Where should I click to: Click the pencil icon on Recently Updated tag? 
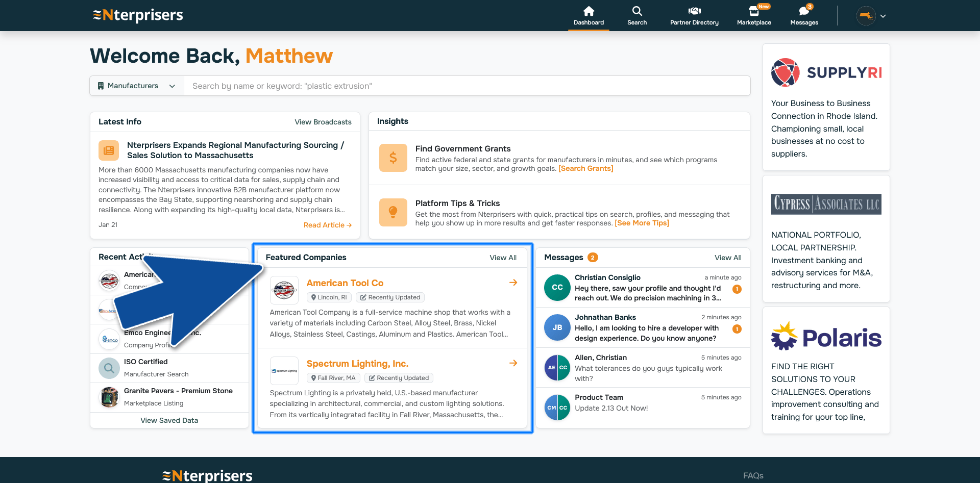tap(364, 297)
